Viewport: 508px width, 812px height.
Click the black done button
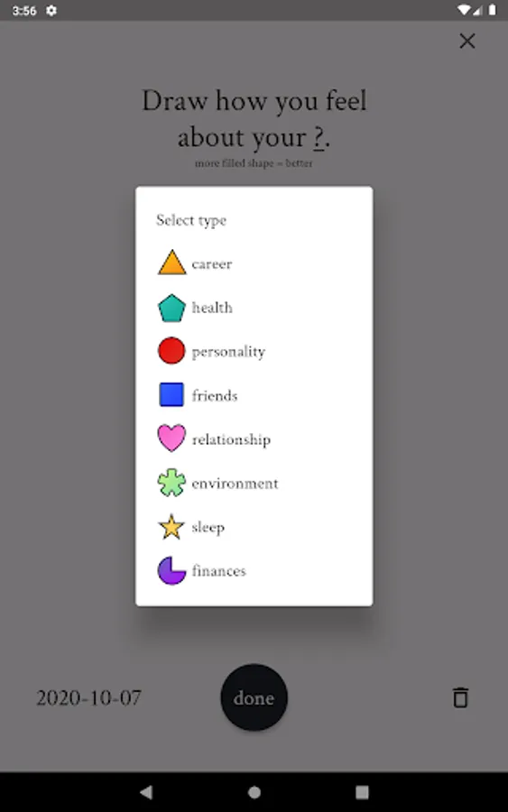tap(254, 697)
